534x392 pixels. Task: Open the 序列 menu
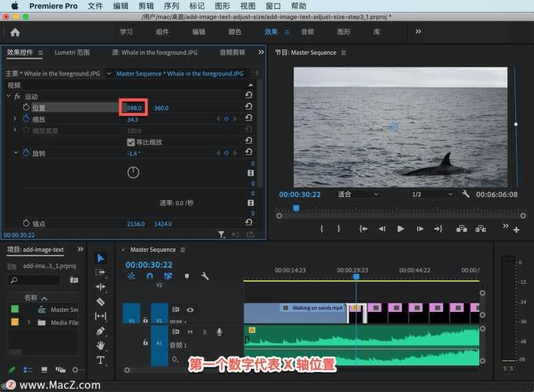click(x=171, y=5)
